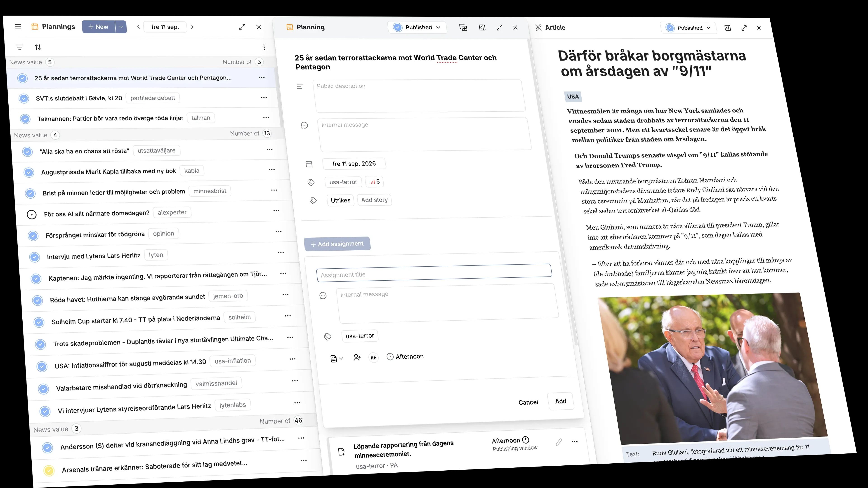Viewport: 868px width, 488px height.
Task: Expand the Article panel to full screen
Action: [x=744, y=28]
